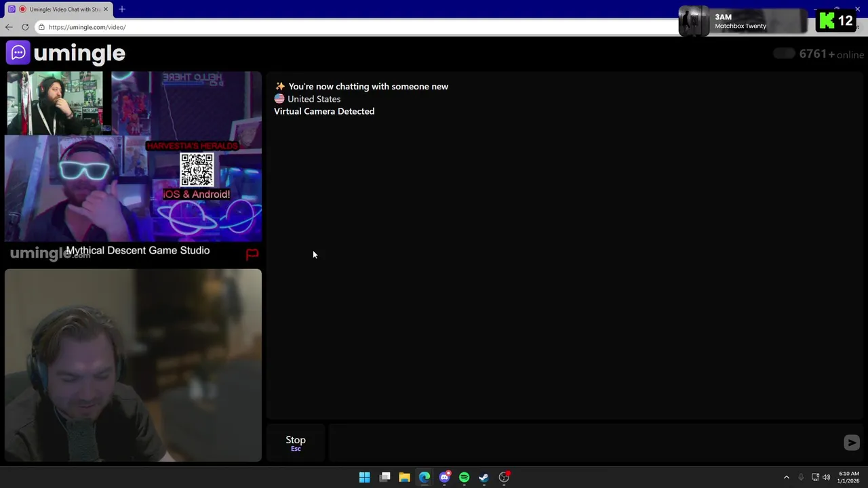
Task: Open Spotify from the taskbar
Action: point(464,477)
